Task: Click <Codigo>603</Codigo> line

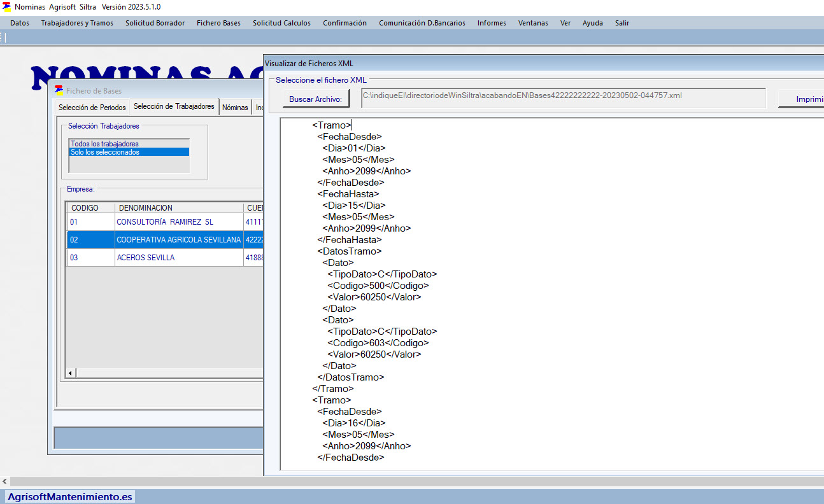Action: pos(378,343)
